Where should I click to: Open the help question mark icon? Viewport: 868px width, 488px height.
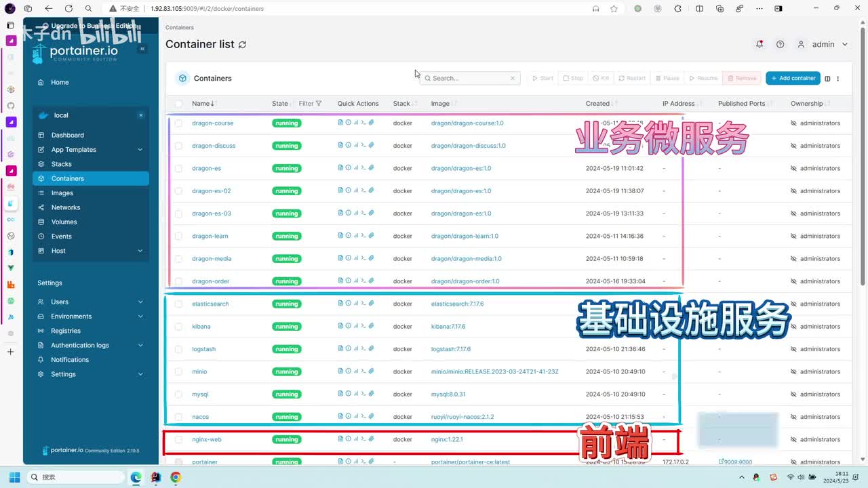pos(780,44)
